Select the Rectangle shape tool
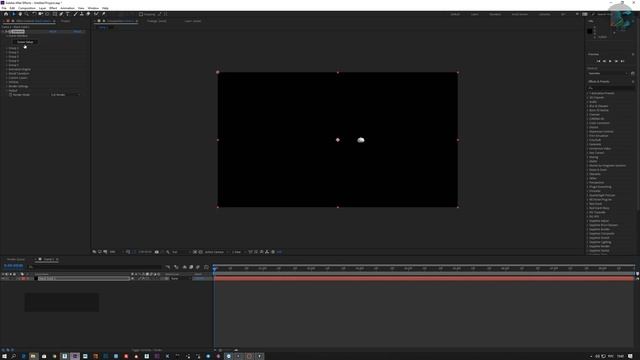This screenshot has width=640, height=360. tap(55, 14)
